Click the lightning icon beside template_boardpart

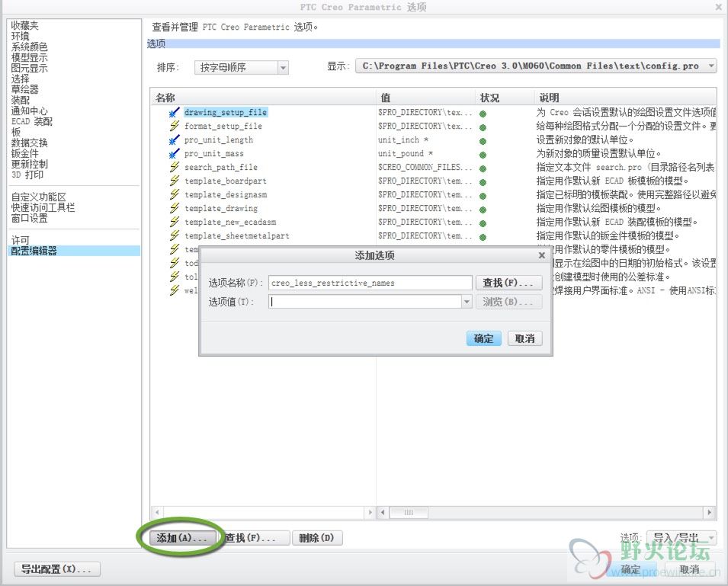pyautogui.click(x=174, y=181)
